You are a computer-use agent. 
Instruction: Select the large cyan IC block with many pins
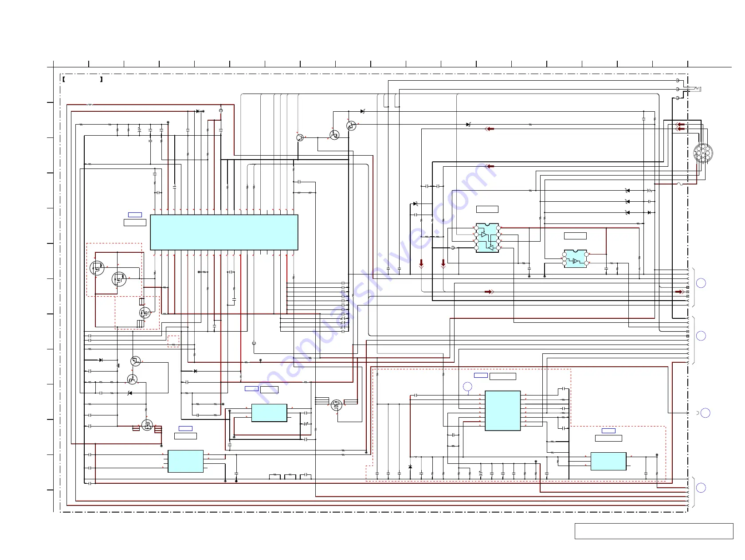pyautogui.click(x=224, y=232)
